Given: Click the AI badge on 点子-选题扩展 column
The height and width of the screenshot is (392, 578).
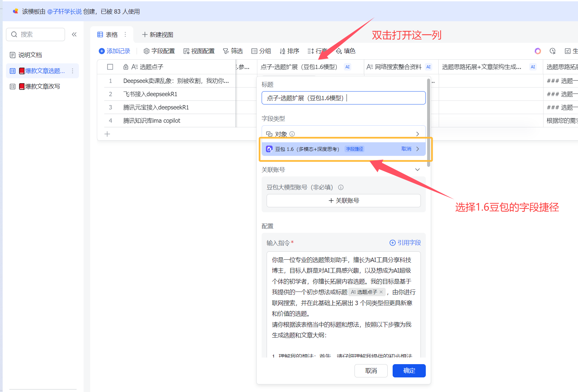Looking at the screenshot, I should 348,67.
